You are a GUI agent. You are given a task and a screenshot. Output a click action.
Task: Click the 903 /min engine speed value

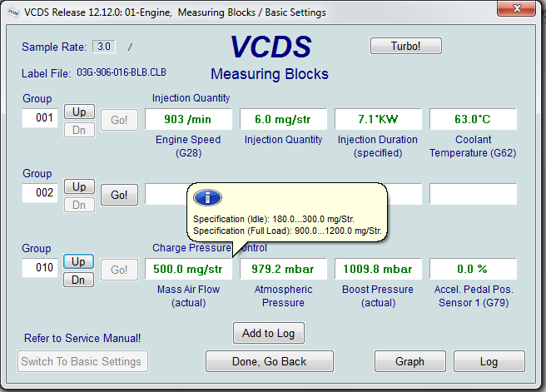188,119
